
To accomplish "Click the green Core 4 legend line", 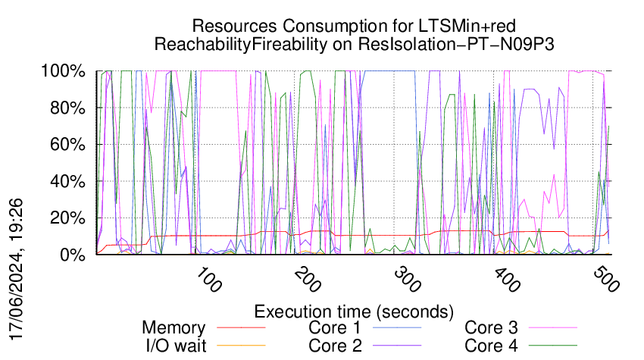I will click(x=553, y=346).
